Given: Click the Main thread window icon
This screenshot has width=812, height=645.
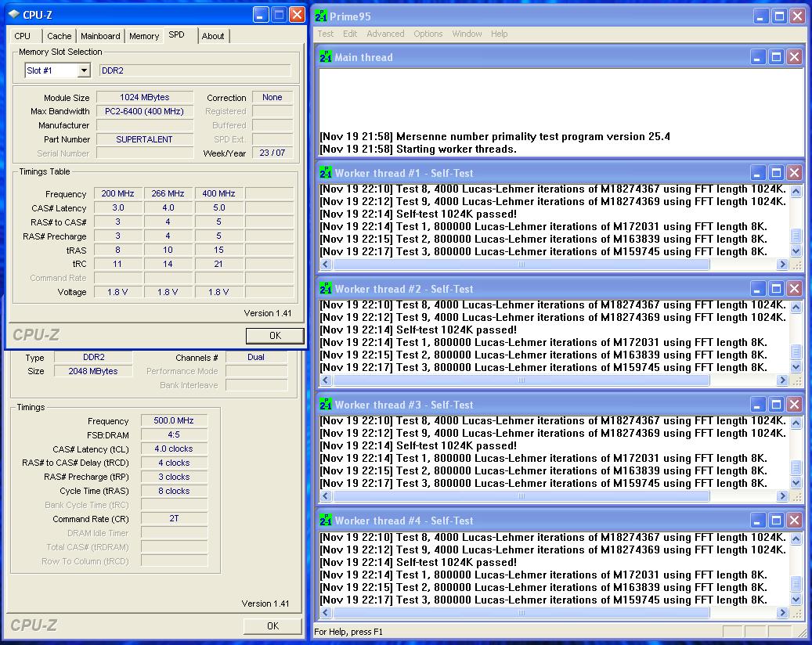Looking at the screenshot, I should pyautogui.click(x=326, y=57).
